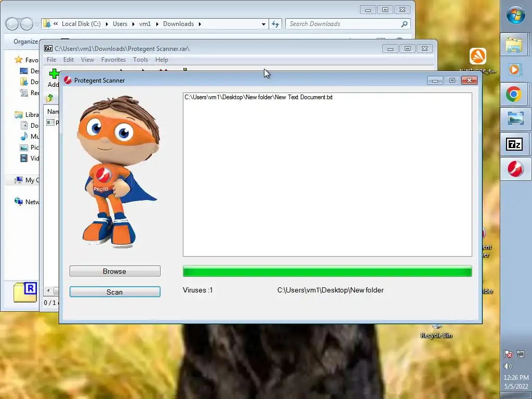Open the File menu in 7-Zip window
Viewport: 532px width, 399px height.
(51, 60)
